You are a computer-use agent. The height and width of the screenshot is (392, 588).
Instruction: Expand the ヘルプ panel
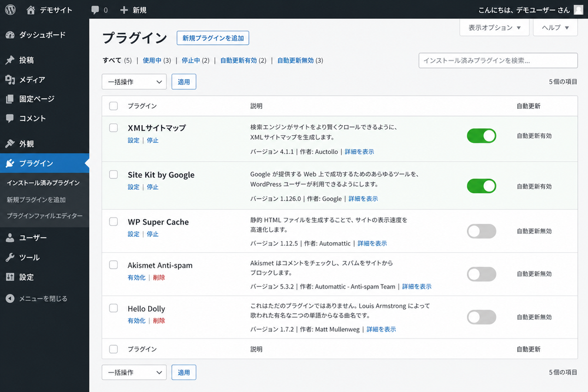point(556,28)
